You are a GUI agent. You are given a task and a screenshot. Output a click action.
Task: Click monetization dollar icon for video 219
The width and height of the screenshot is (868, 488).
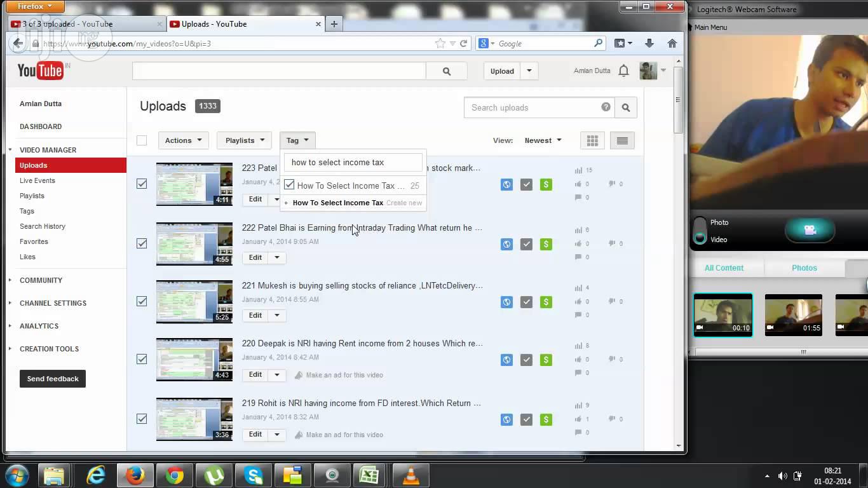pos(546,419)
